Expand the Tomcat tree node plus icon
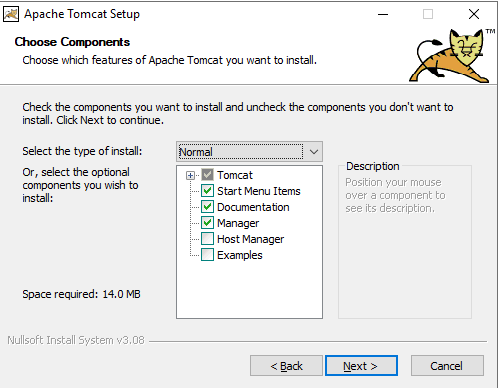This screenshot has height=388, width=499. click(x=190, y=175)
